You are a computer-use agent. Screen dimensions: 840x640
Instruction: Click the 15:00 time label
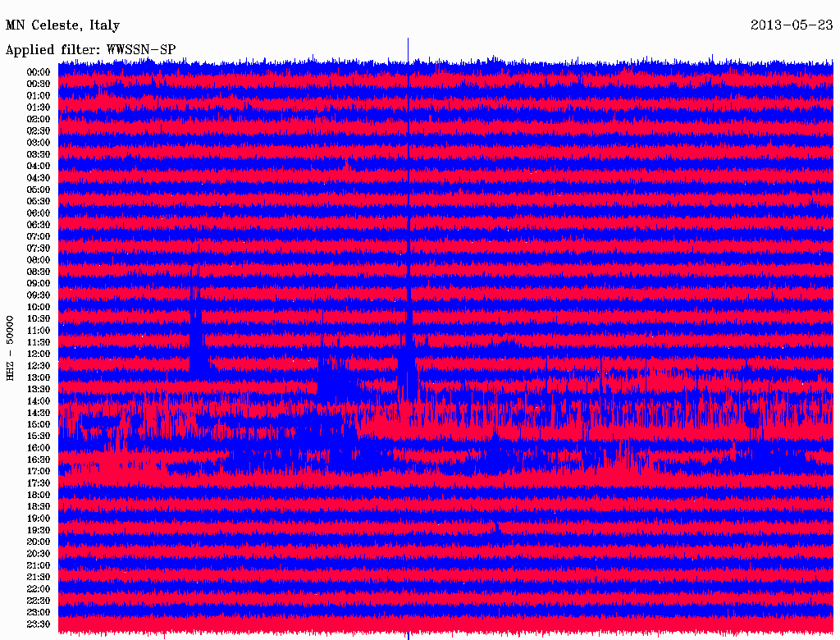point(39,424)
